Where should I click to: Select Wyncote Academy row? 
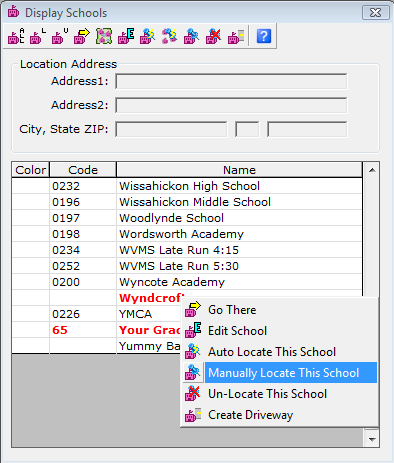[187, 282]
